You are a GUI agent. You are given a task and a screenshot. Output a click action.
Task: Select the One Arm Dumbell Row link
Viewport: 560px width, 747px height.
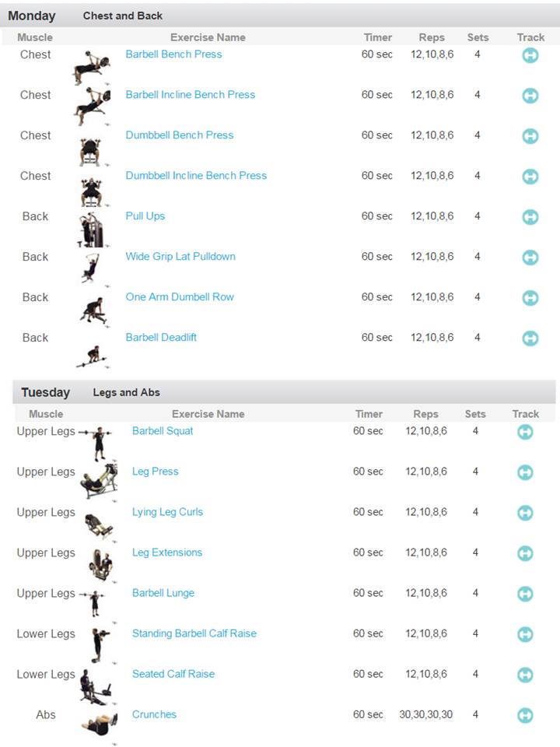pyautogui.click(x=181, y=296)
